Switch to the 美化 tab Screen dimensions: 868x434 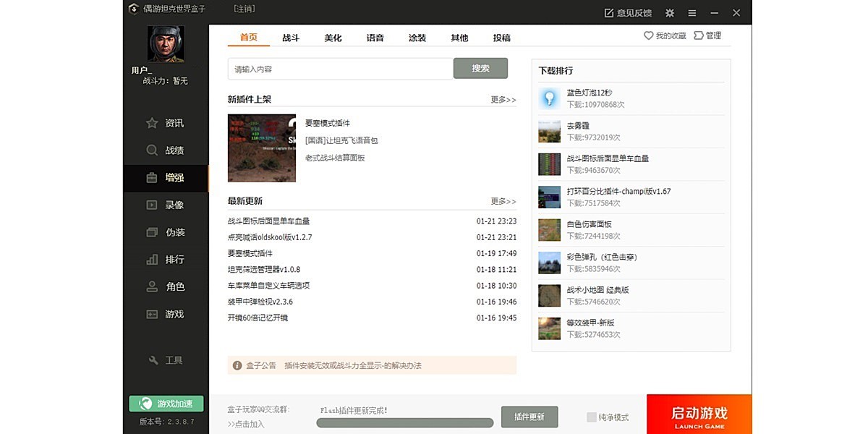333,37
